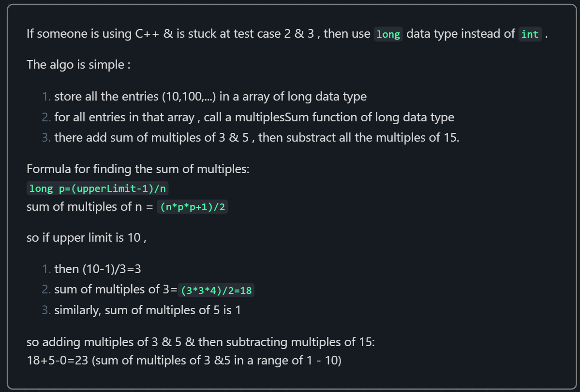Click the "sum of multiples of 3=" text
The width and height of the screenshot is (580, 392).
click(x=116, y=290)
